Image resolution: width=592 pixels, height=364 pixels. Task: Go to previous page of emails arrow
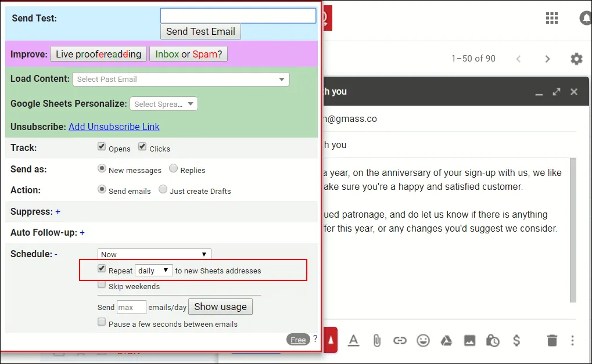[x=518, y=59]
